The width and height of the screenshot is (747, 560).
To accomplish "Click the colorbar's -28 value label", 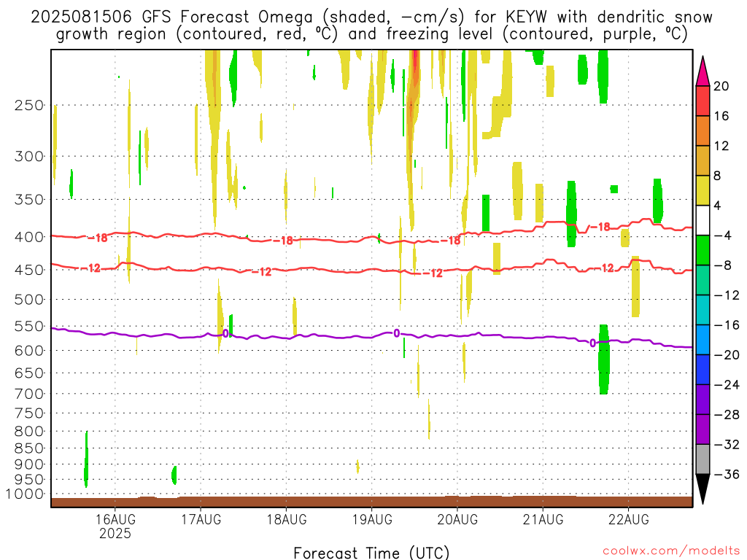I will click(727, 415).
